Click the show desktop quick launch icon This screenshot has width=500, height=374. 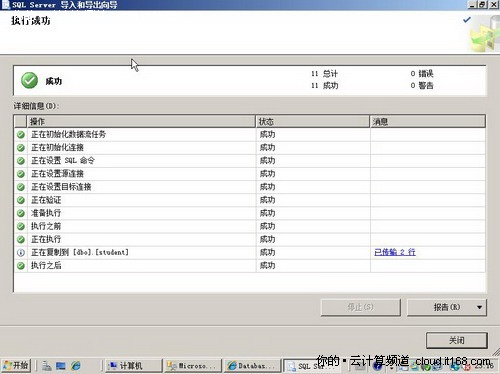pyautogui.click(x=61, y=366)
